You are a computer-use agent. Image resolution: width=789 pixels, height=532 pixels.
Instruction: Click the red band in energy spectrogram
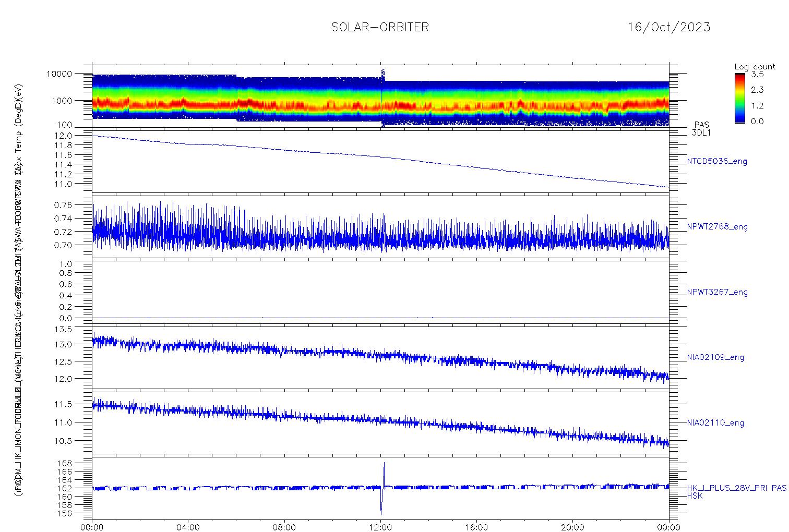point(380,105)
